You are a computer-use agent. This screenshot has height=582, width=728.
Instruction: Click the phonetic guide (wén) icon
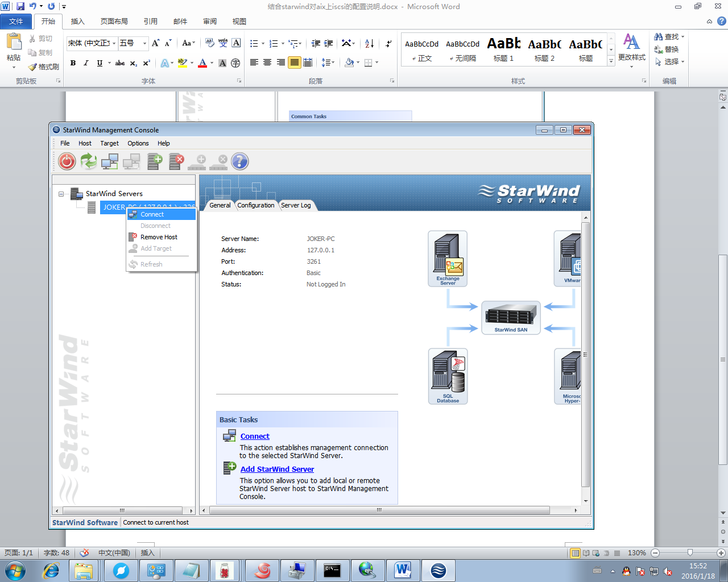point(223,43)
